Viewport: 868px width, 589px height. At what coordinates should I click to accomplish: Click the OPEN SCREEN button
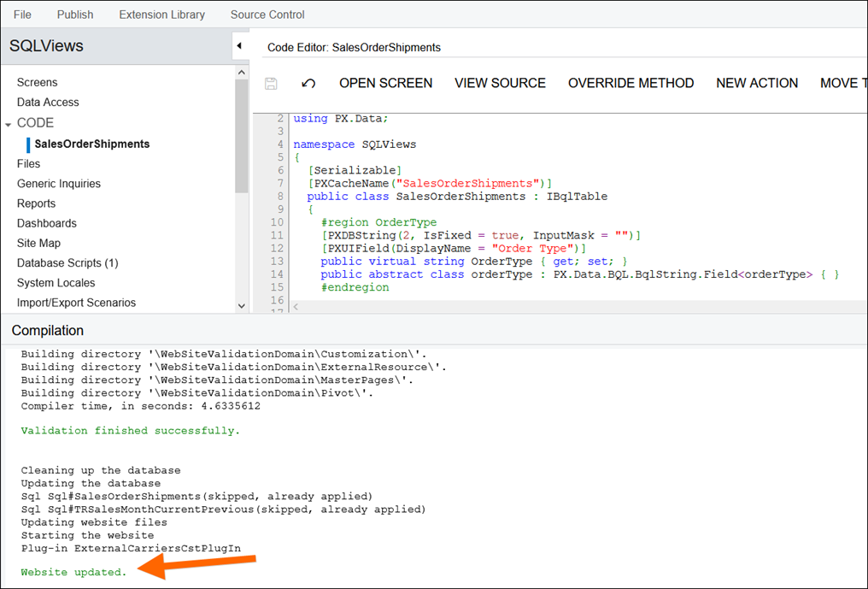386,83
